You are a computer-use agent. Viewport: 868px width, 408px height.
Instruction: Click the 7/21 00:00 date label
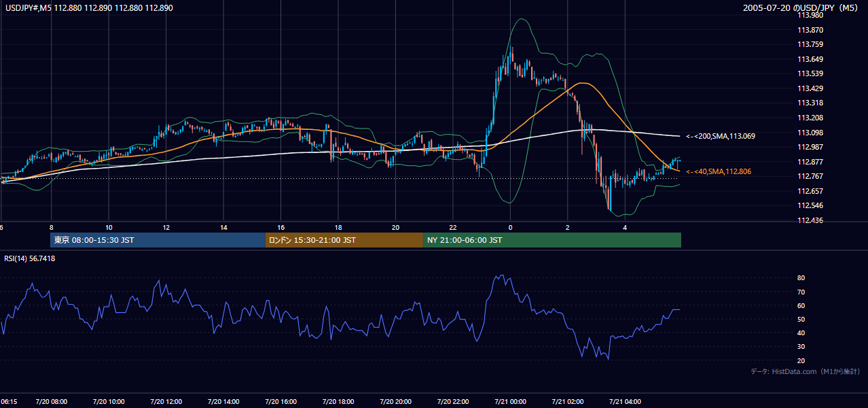coord(510,402)
